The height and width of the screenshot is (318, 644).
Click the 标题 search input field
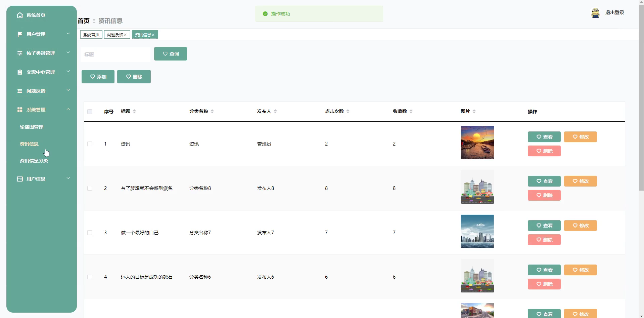[x=116, y=54]
